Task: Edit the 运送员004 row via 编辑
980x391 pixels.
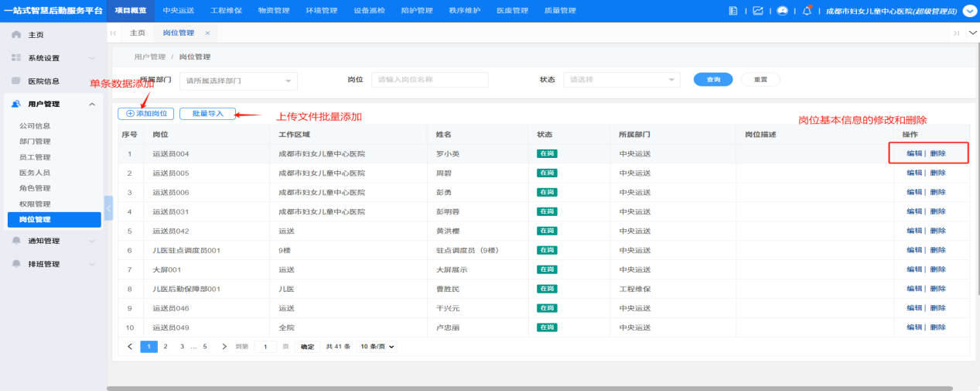Action: [914, 153]
